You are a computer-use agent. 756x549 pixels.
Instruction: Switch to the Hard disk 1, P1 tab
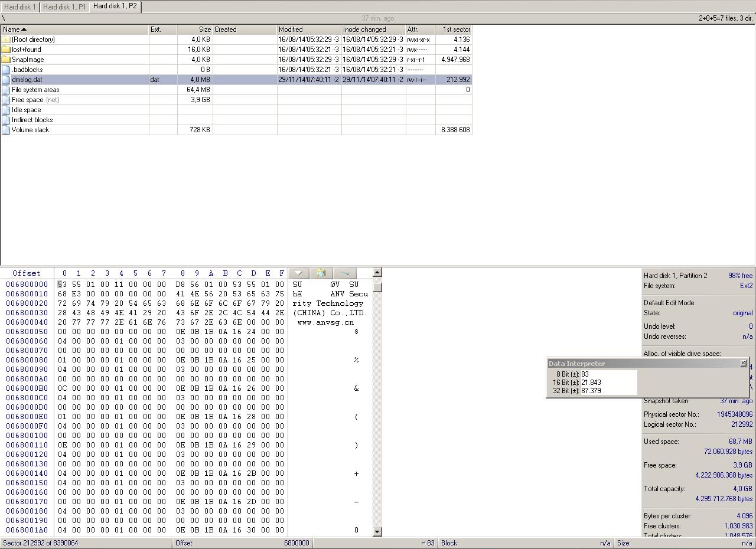coord(64,7)
